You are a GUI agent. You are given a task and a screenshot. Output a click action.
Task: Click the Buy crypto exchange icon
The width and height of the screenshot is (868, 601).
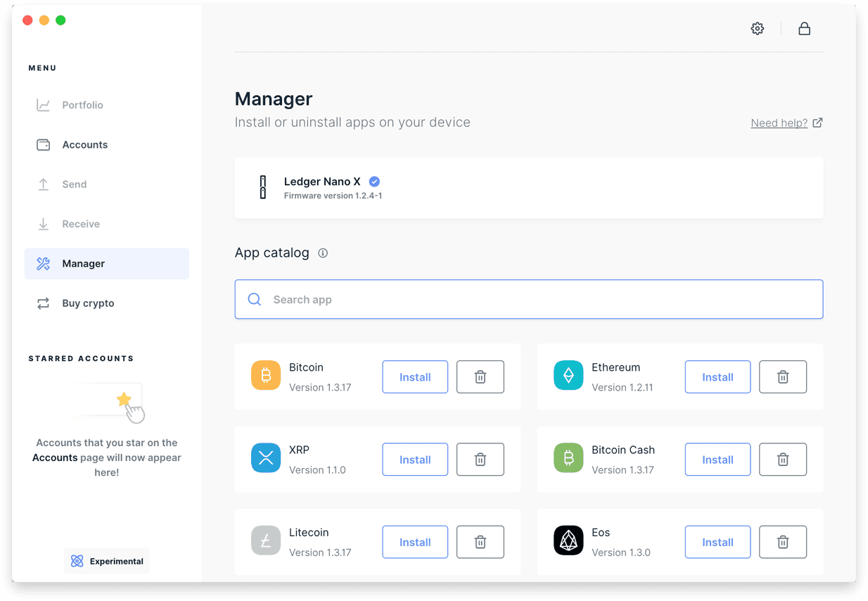44,303
